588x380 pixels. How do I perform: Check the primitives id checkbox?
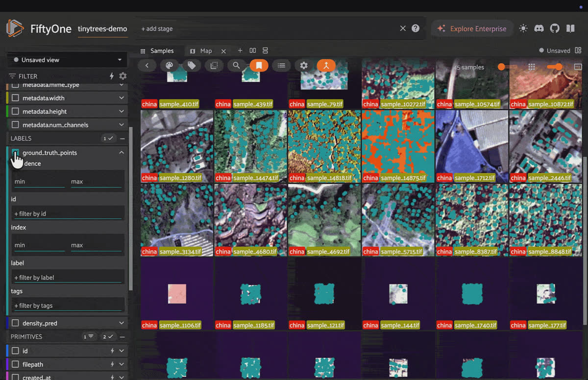[x=15, y=351]
